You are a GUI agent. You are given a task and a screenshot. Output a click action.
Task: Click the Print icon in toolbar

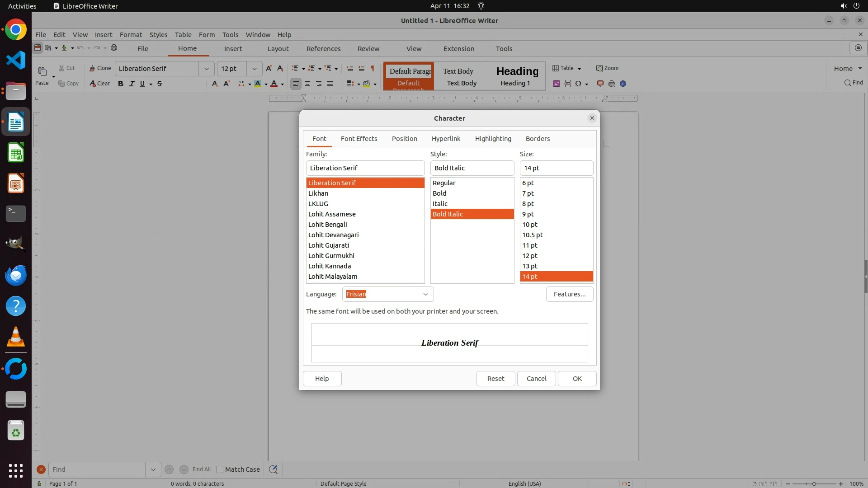[114, 48]
